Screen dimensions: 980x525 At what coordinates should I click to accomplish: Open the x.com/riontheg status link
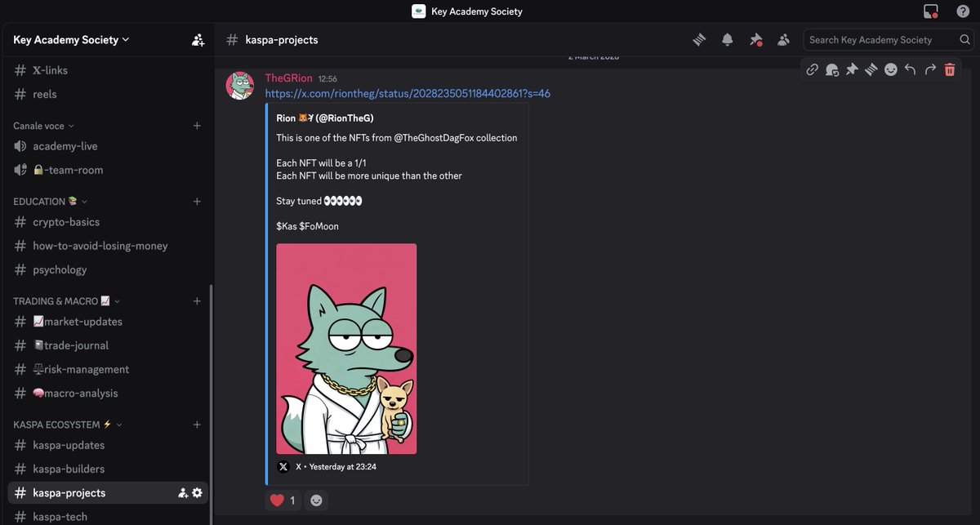[x=408, y=93]
